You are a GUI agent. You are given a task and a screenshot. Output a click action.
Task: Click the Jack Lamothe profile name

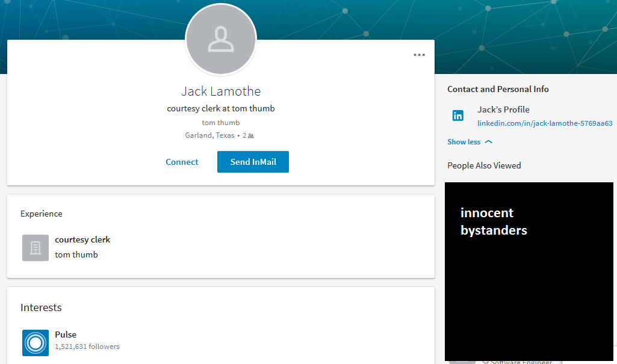pyautogui.click(x=221, y=91)
